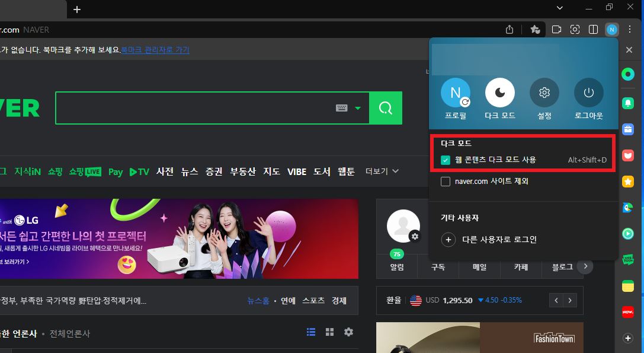Open the 웹툰 menu item
Viewport: 644px width, 353px height.
(346, 171)
